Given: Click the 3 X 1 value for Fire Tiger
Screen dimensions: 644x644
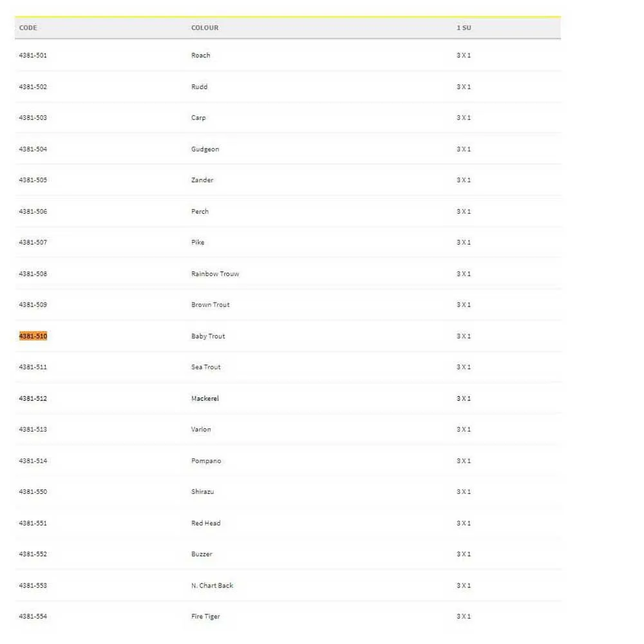Looking at the screenshot, I should [464, 616].
